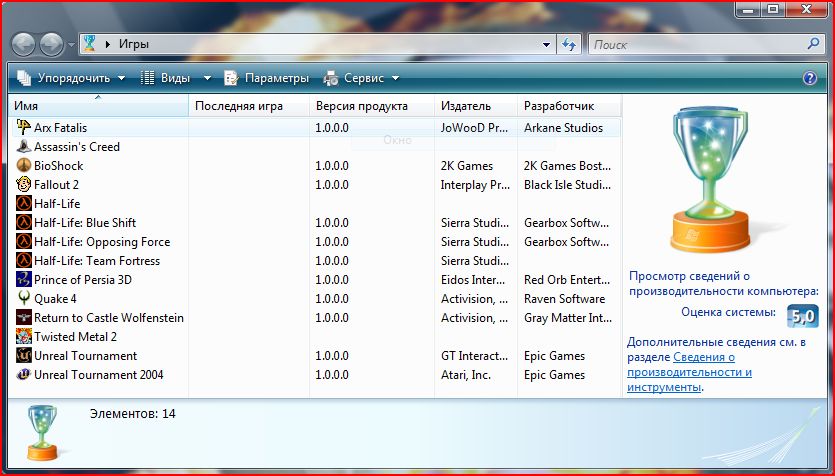Expand the address bar history dropdown
This screenshot has width=835, height=476.
[x=546, y=45]
